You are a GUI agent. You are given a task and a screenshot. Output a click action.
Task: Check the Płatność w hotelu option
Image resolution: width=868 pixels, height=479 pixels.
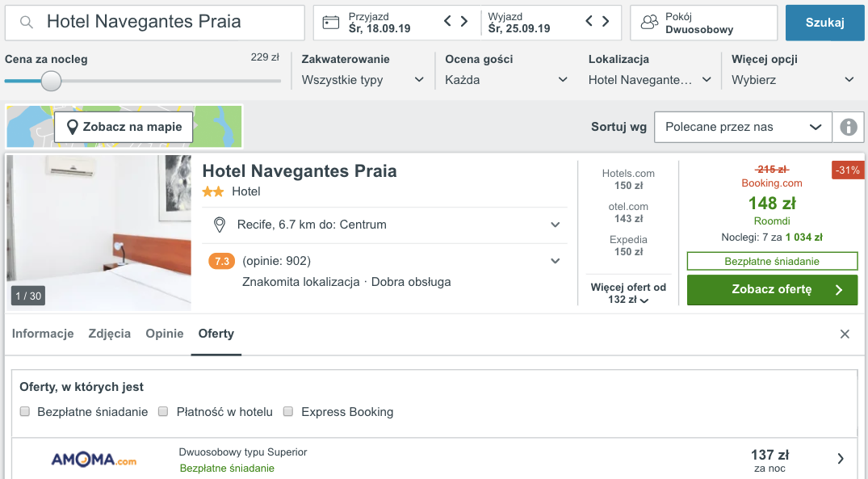coord(164,412)
